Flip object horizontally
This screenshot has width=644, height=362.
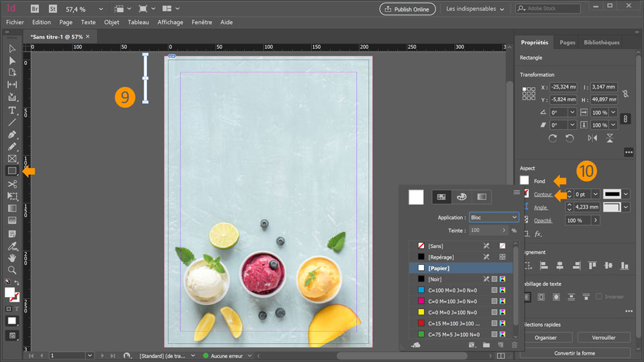(592, 138)
